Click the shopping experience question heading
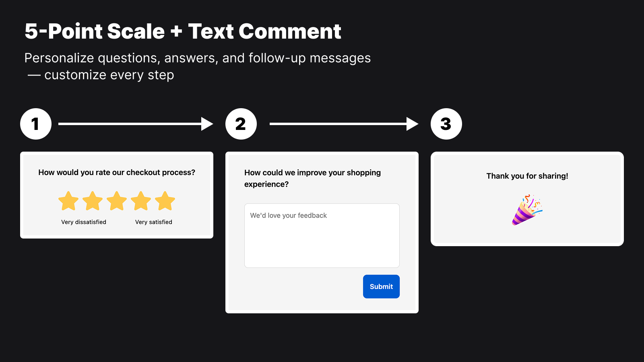The image size is (644, 362). click(312, 178)
